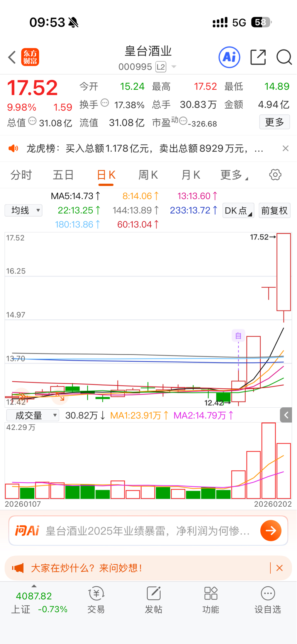Open the 大家在炒什么 banner link
The width and height of the screenshot is (297, 644).
(x=87, y=568)
